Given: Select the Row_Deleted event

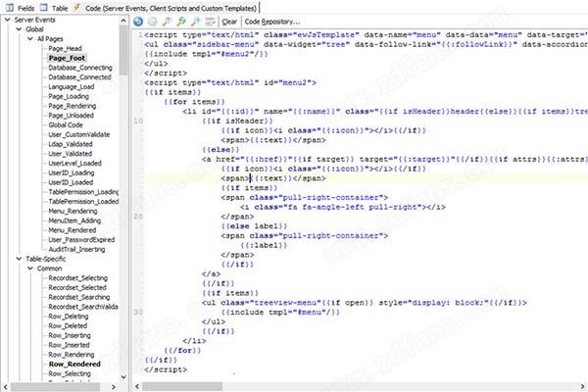Looking at the screenshot, I should click(x=68, y=325).
